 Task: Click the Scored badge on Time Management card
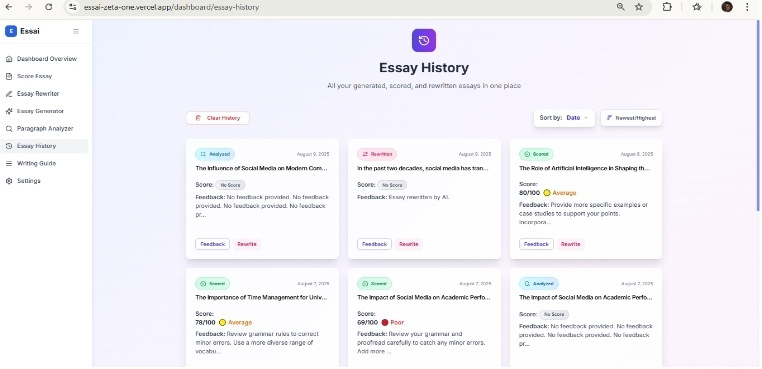pyautogui.click(x=212, y=283)
